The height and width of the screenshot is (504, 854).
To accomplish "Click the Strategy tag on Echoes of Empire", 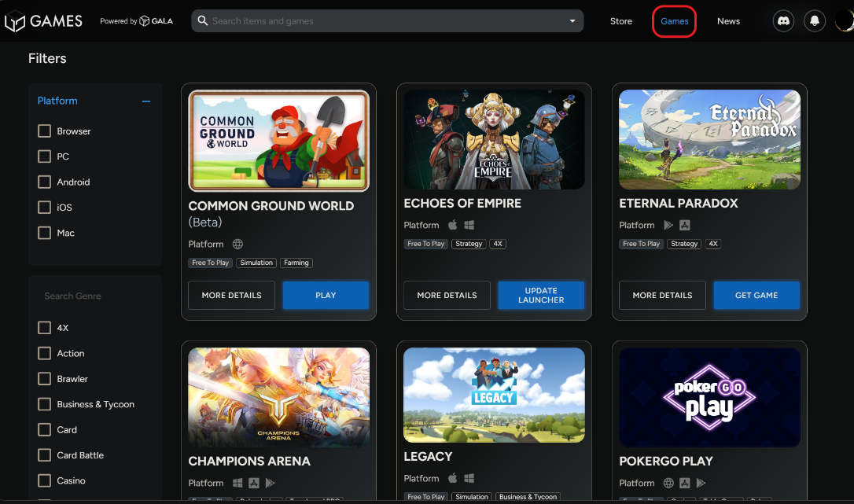I will point(469,244).
